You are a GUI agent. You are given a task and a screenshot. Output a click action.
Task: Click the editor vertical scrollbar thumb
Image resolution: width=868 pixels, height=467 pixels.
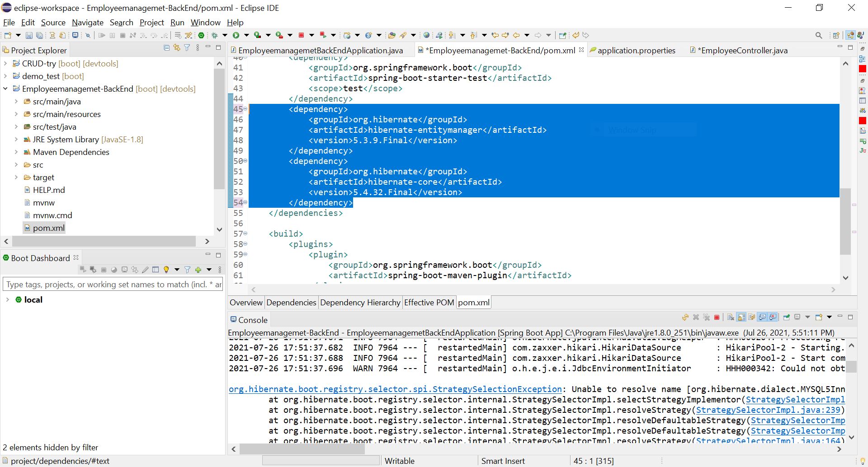845,221
